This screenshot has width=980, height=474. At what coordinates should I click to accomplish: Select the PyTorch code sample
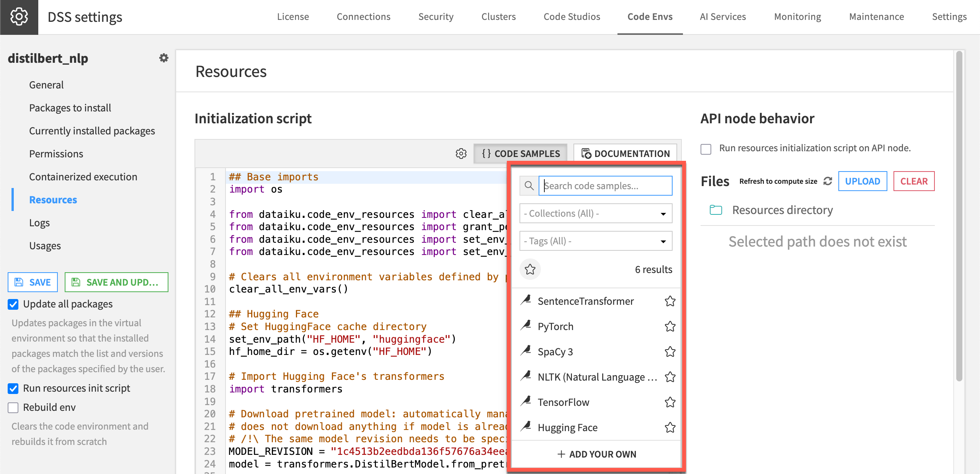555,327
